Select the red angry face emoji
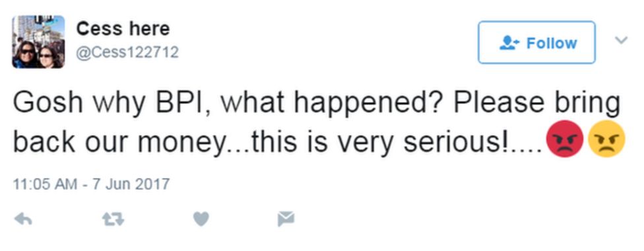 point(565,138)
